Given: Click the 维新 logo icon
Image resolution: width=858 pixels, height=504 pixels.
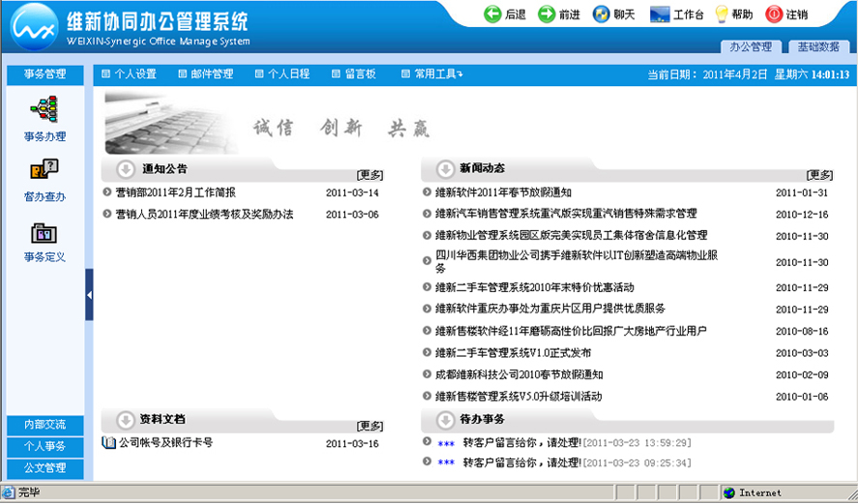Looking at the screenshot, I should [35, 27].
